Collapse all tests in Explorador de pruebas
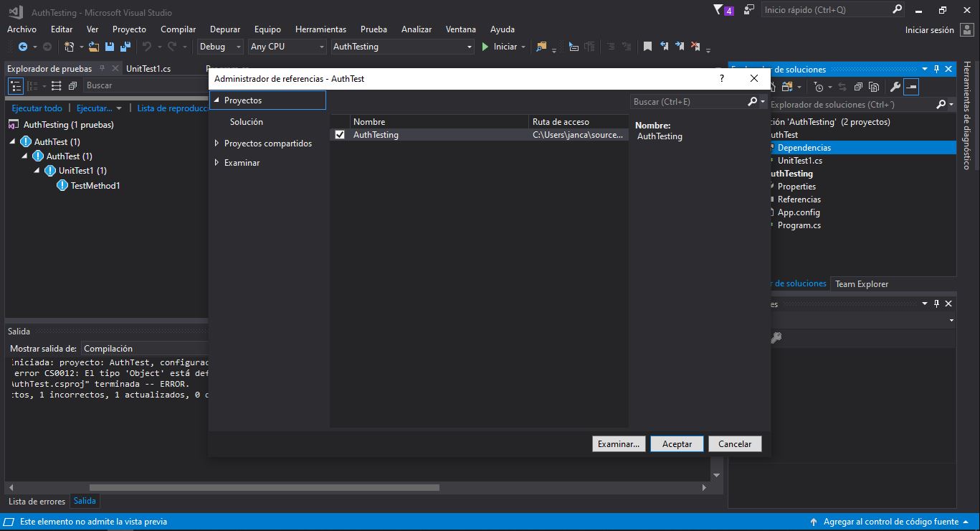The image size is (980, 531). pyautogui.click(x=72, y=86)
